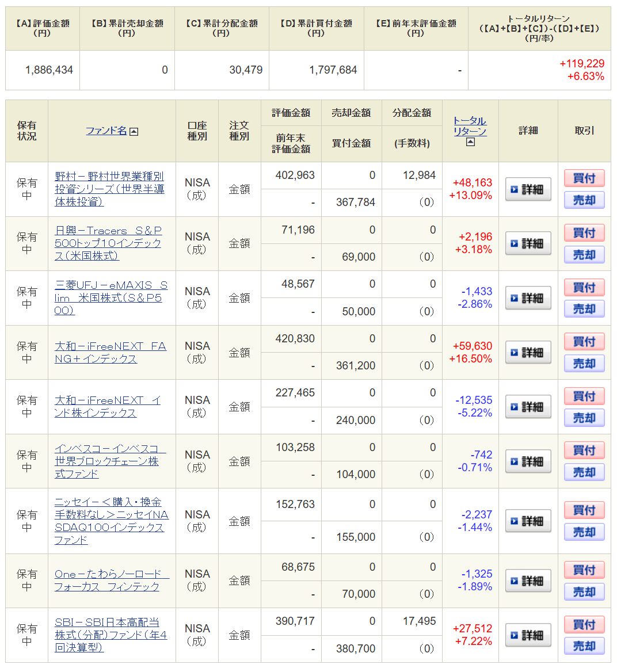Open 大和 iFreeNEXT インド株インデックス link
The height and width of the screenshot is (672, 617).
click(x=108, y=406)
